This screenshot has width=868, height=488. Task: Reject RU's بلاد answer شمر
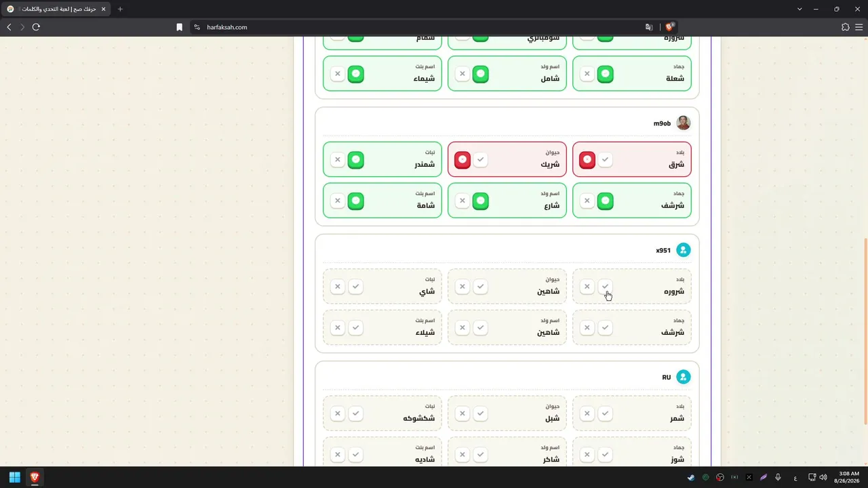(587, 413)
